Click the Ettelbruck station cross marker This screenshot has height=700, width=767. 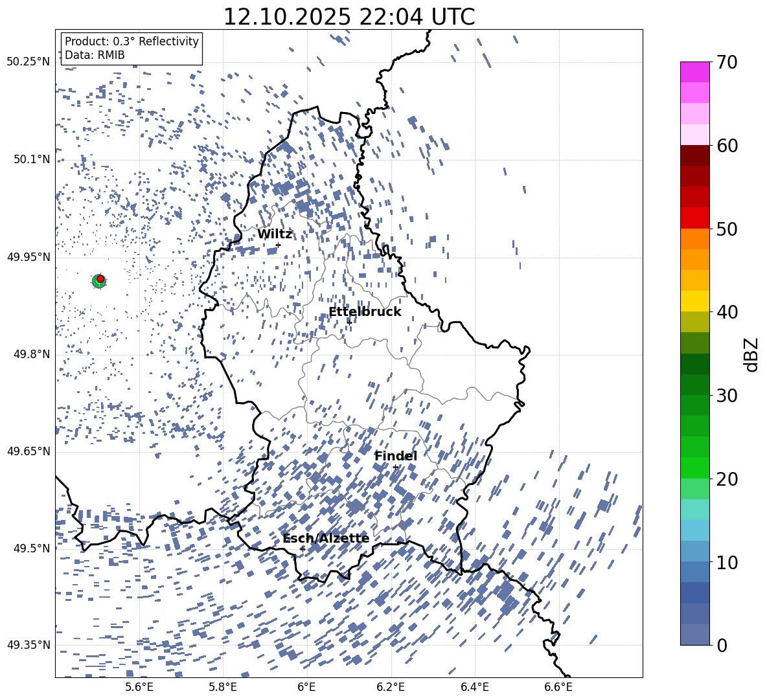pos(349,322)
